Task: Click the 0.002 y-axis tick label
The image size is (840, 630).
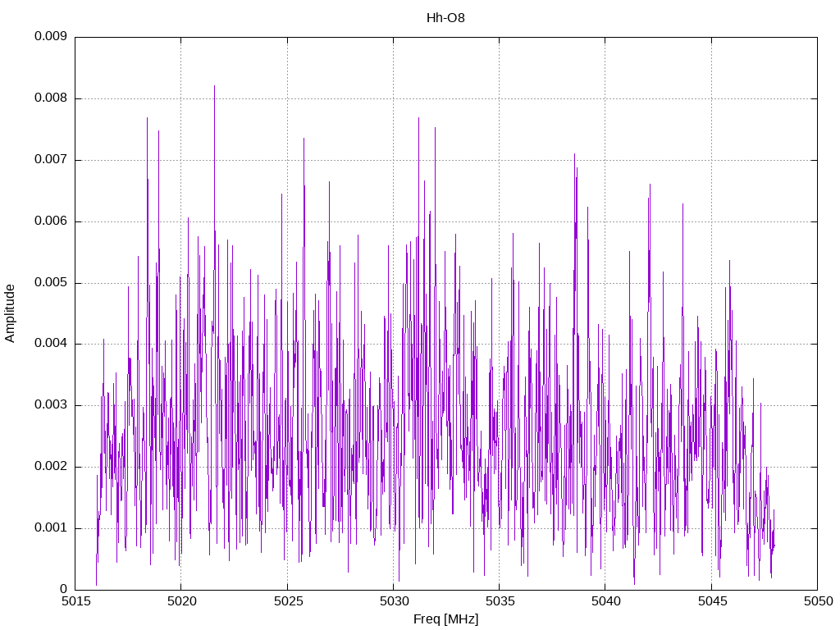Action: 51,467
